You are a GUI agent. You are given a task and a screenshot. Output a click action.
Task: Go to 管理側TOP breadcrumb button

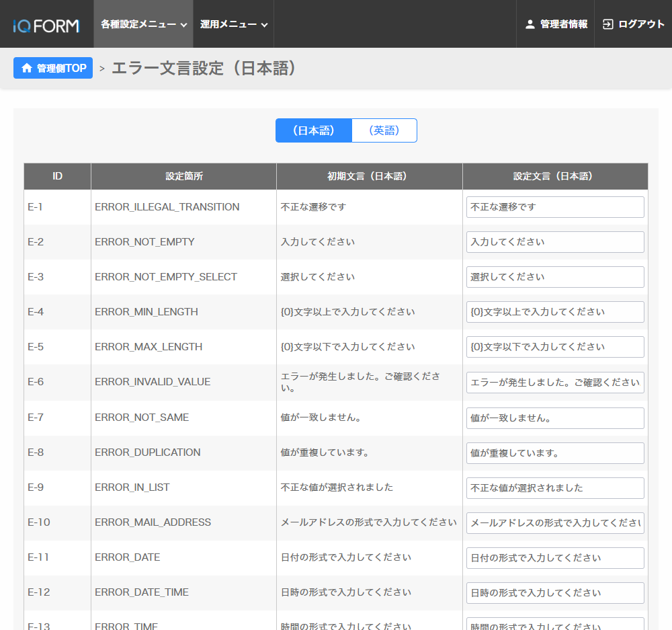click(x=53, y=68)
